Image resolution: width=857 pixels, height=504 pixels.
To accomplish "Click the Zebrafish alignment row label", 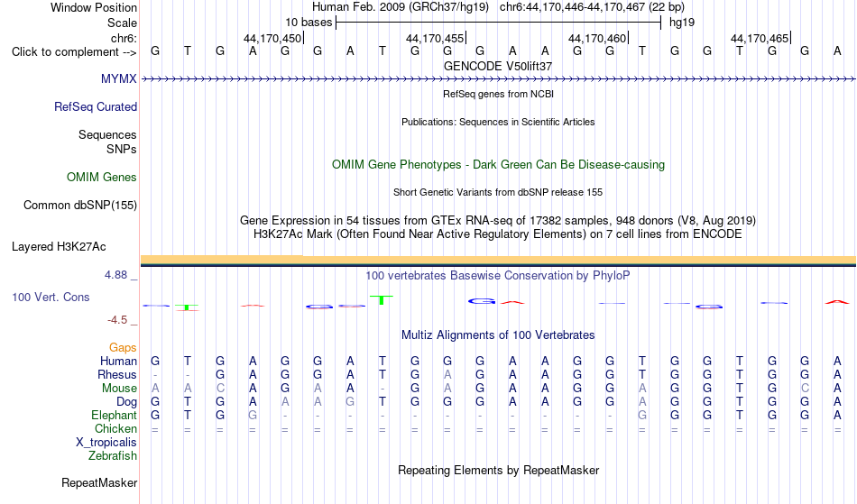I will 113,456.
